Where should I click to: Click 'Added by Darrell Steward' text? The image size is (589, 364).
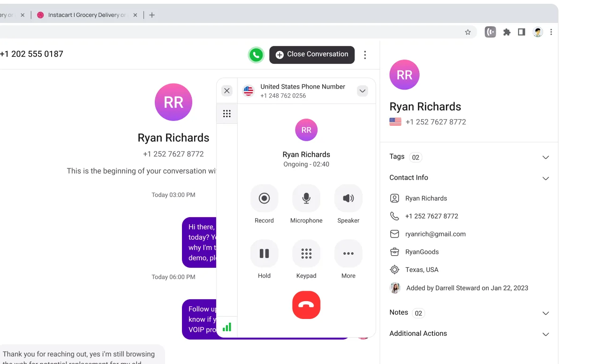(467, 288)
